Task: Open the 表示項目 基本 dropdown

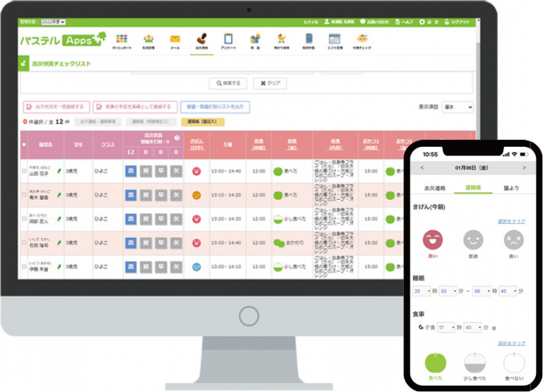Action: point(457,107)
